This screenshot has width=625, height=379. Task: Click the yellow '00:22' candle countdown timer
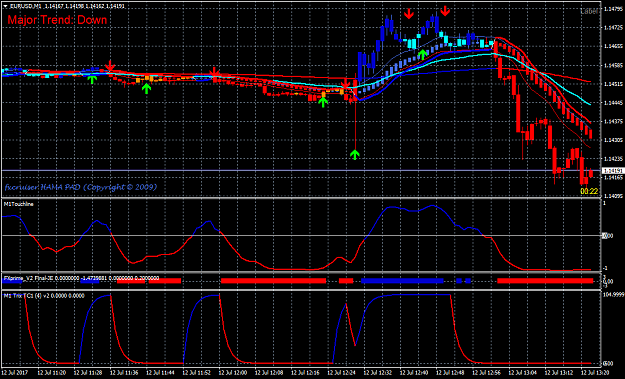coord(589,191)
